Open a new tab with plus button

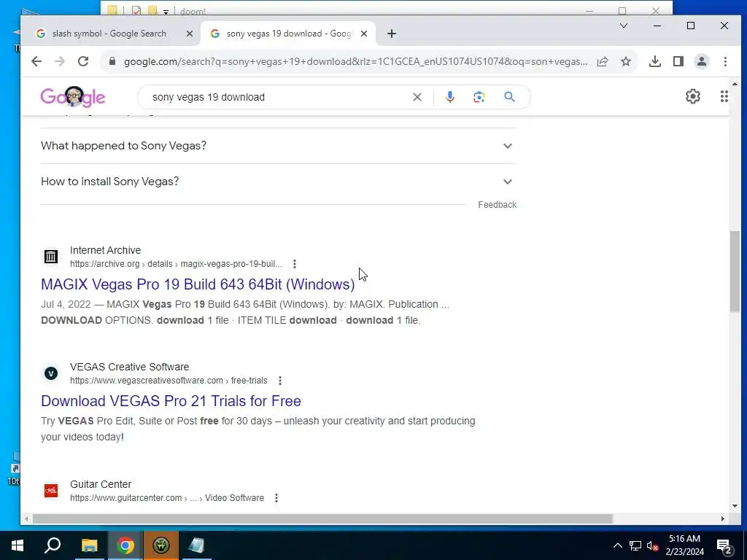tap(392, 34)
